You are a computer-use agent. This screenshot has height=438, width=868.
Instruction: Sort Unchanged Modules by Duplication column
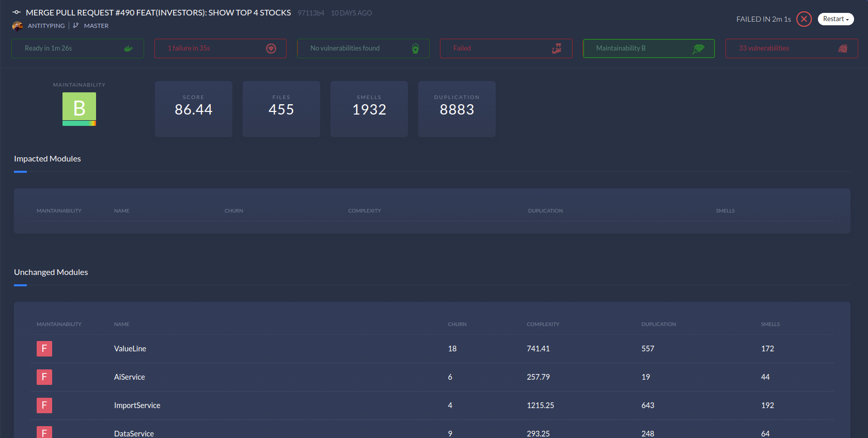pyautogui.click(x=659, y=325)
